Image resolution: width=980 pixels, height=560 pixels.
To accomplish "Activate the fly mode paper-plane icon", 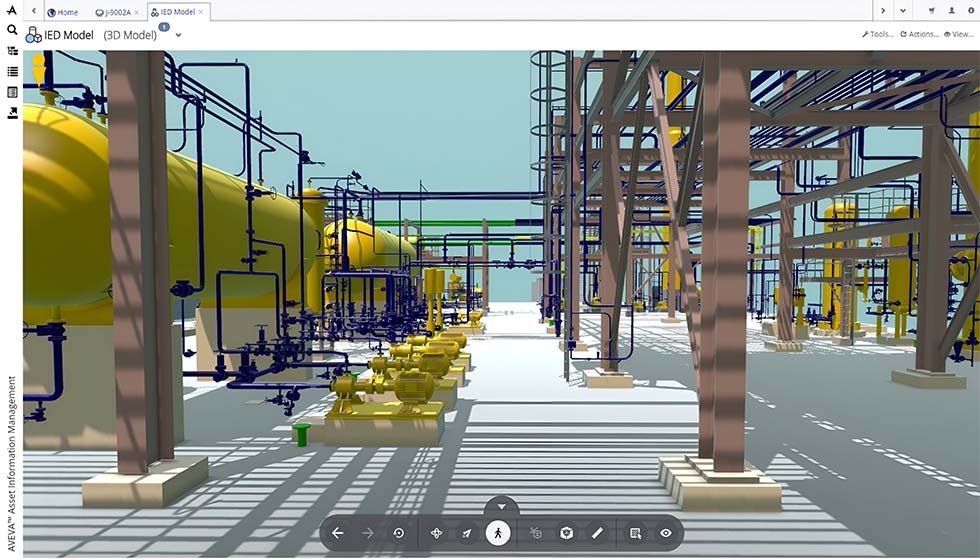I will coord(466,533).
